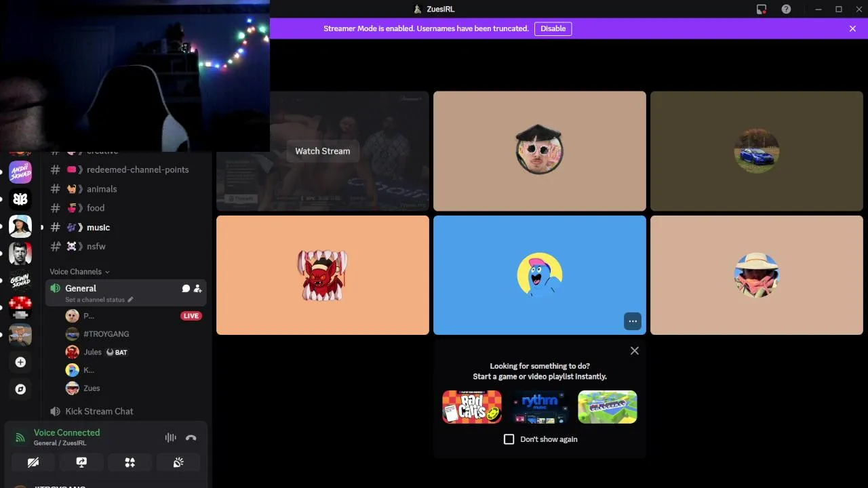Click the blue blob avatar video tile
Image resolution: width=868 pixels, height=488 pixels.
click(540, 275)
